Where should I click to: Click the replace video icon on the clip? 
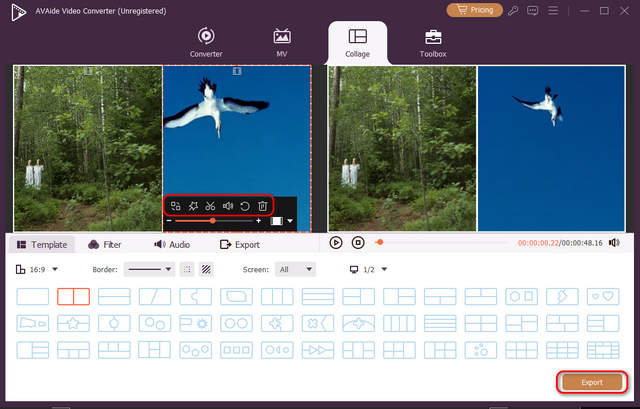tap(175, 206)
